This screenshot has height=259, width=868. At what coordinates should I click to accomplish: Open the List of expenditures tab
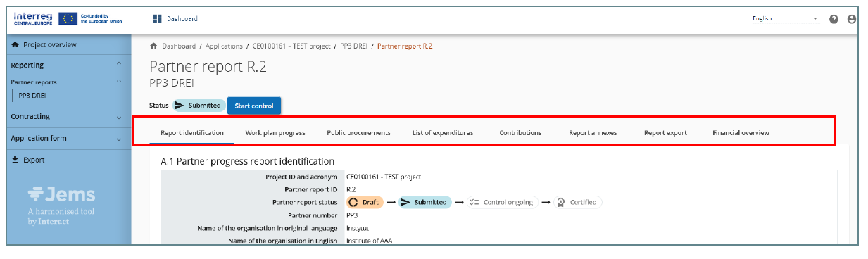[443, 132]
